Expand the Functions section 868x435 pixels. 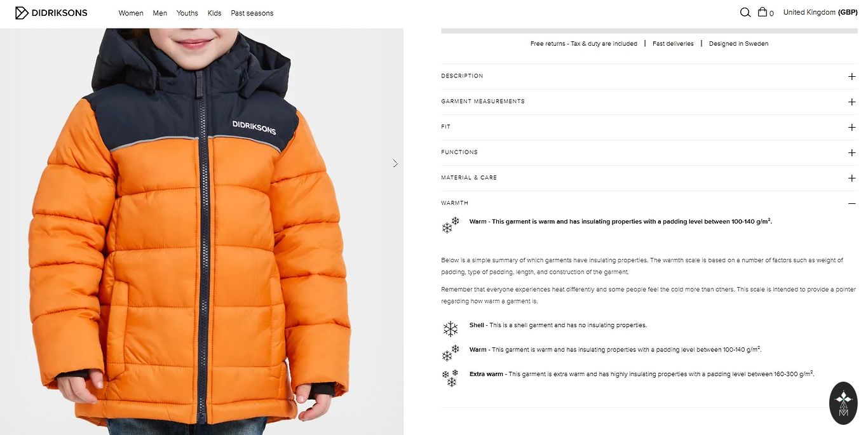tap(649, 152)
